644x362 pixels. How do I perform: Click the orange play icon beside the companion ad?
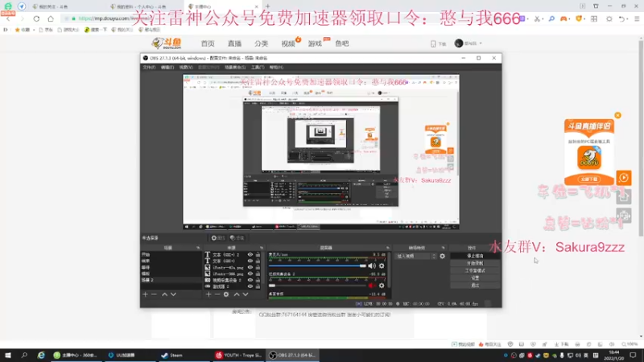click(x=623, y=178)
